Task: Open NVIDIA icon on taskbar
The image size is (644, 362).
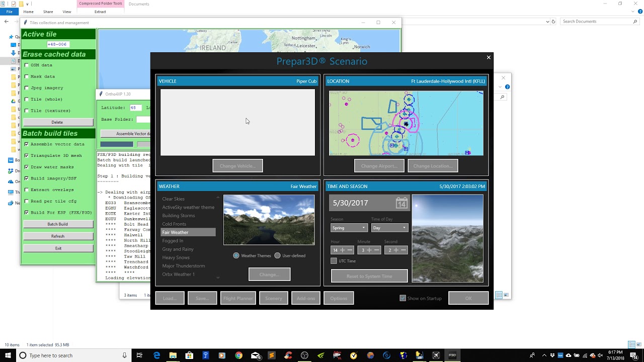Action: point(320,355)
